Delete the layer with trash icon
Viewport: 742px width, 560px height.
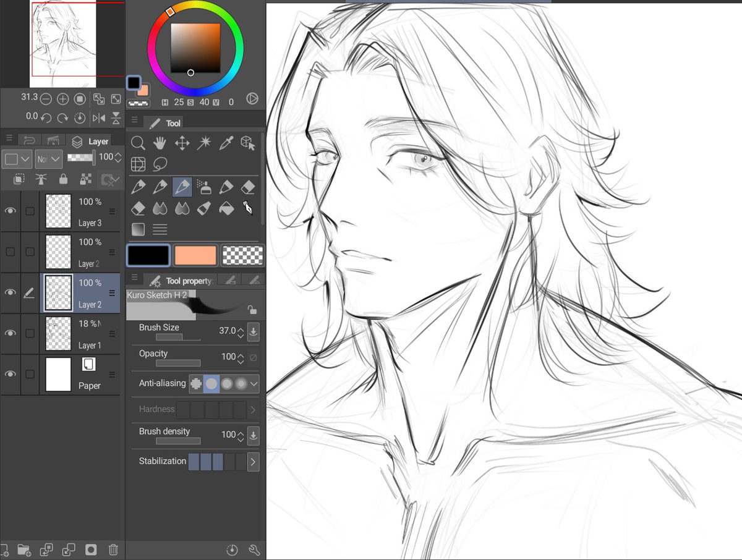click(113, 549)
